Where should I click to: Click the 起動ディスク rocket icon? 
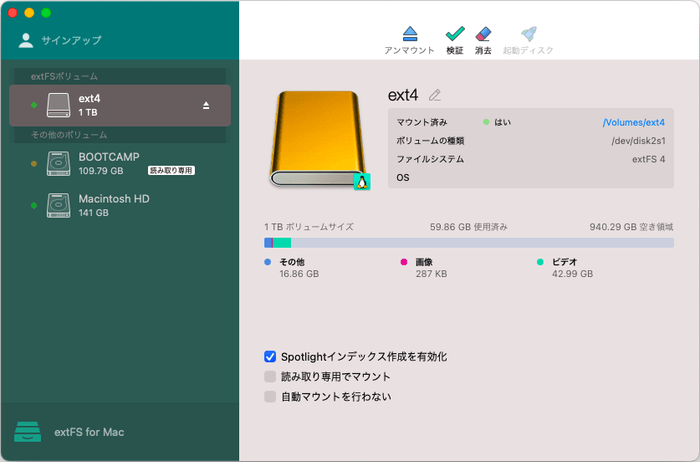[529, 33]
